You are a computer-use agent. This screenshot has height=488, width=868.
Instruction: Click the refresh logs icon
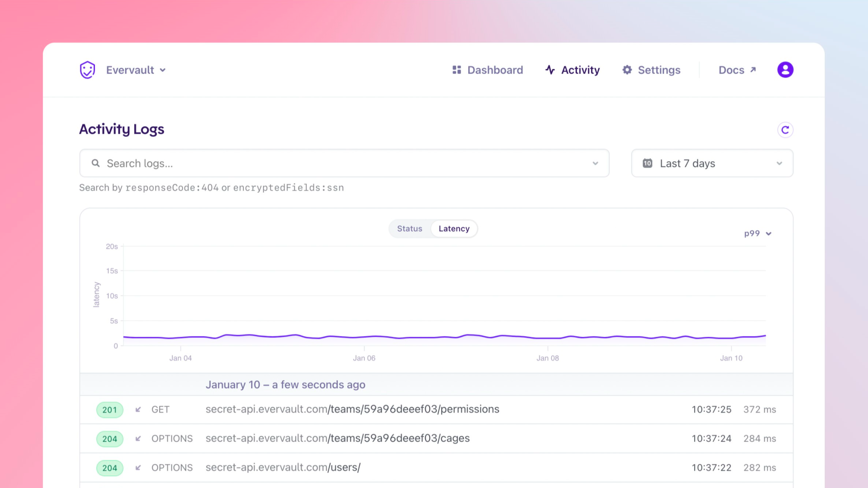785,130
